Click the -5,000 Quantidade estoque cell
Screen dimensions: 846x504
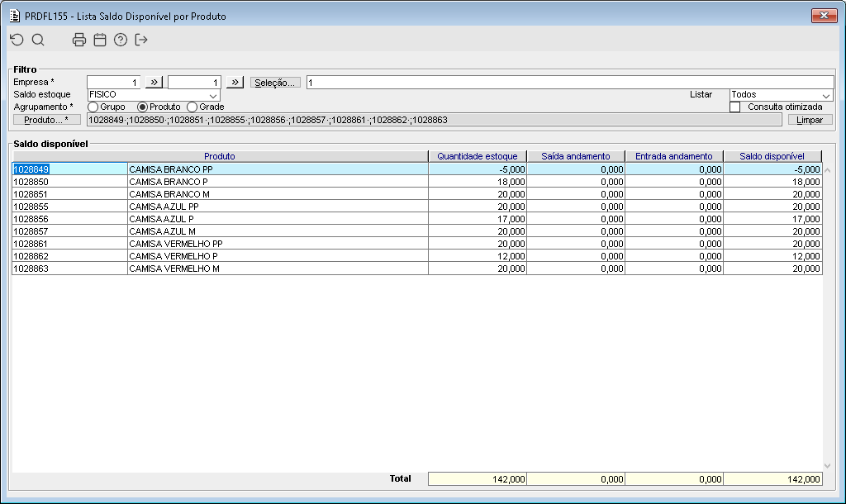click(478, 169)
